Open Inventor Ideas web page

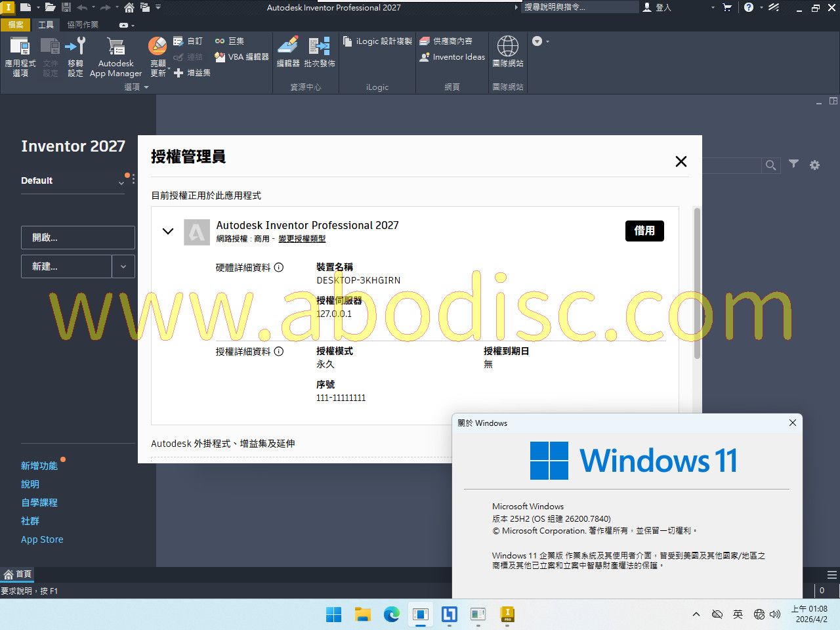click(452, 57)
